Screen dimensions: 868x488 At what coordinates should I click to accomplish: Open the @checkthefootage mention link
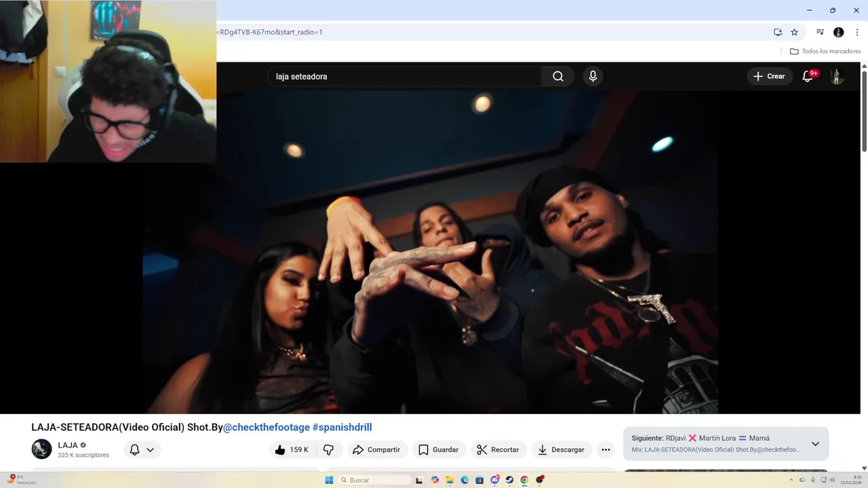(x=267, y=427)
